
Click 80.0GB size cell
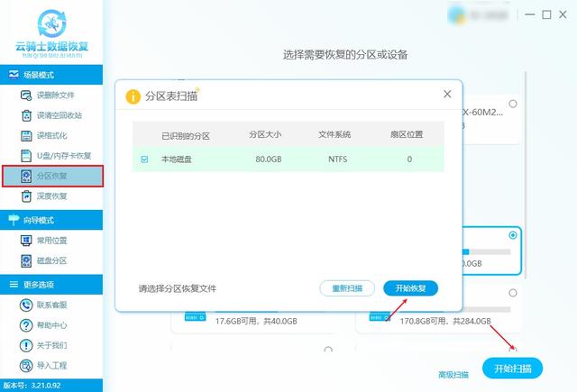click(269, 160)
